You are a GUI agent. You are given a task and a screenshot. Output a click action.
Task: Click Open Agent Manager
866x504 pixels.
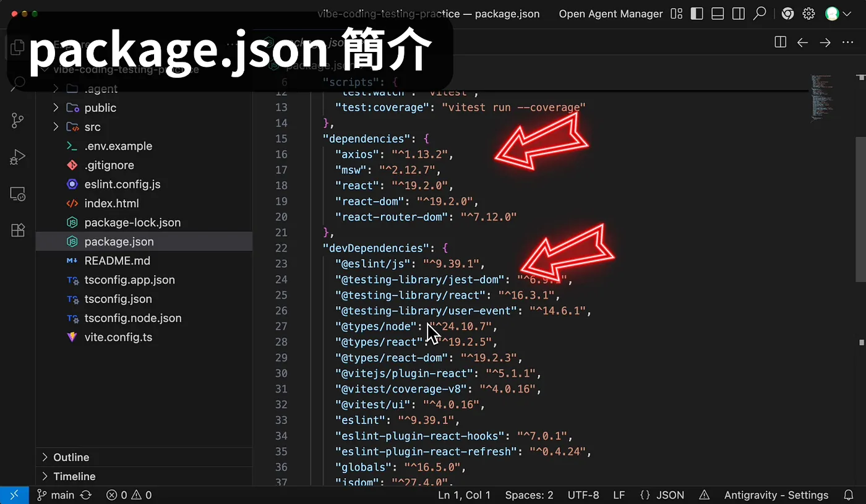coord(611,14)
